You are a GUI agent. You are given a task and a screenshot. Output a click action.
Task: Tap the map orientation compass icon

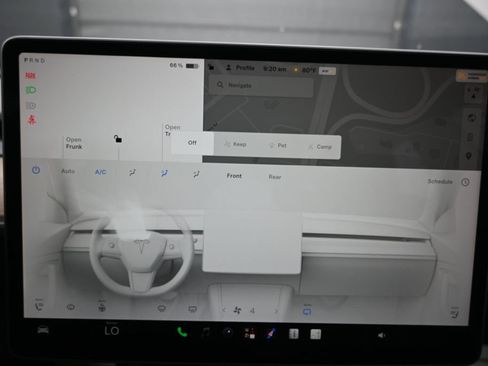[473, 94]
